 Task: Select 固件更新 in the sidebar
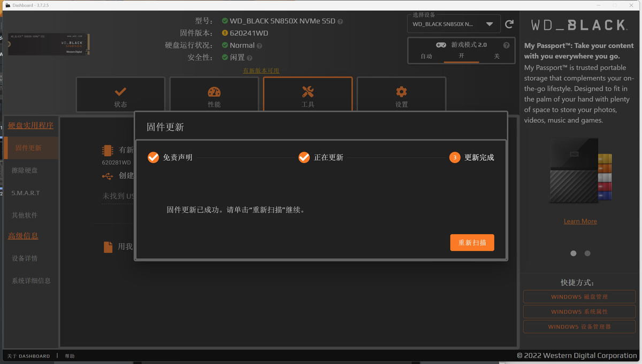[31, 148]
